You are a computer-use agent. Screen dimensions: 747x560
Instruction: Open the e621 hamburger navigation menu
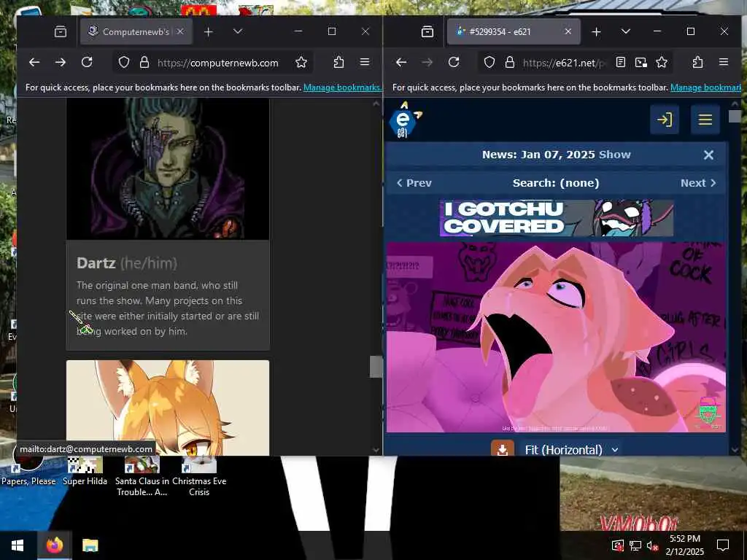[705, 120]
